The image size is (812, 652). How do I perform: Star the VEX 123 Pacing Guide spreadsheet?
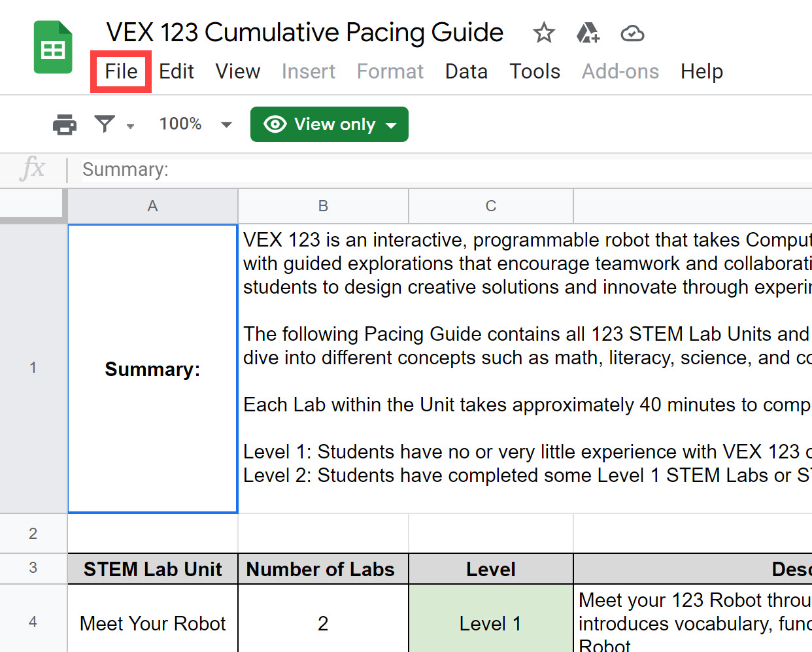(543, 32)
